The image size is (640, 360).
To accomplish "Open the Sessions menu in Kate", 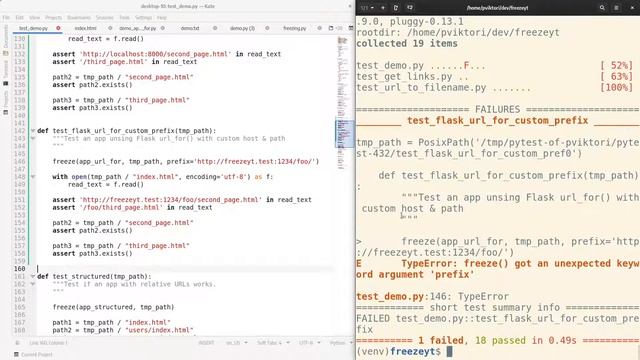I will (104, 18).
